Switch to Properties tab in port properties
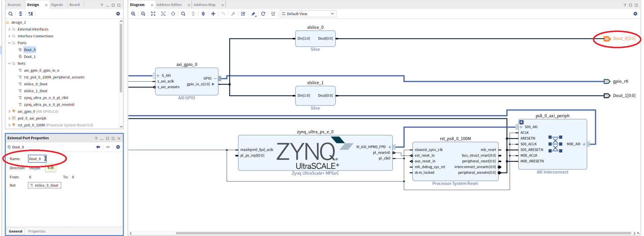The image size is (644, 236). click(37, 231)
